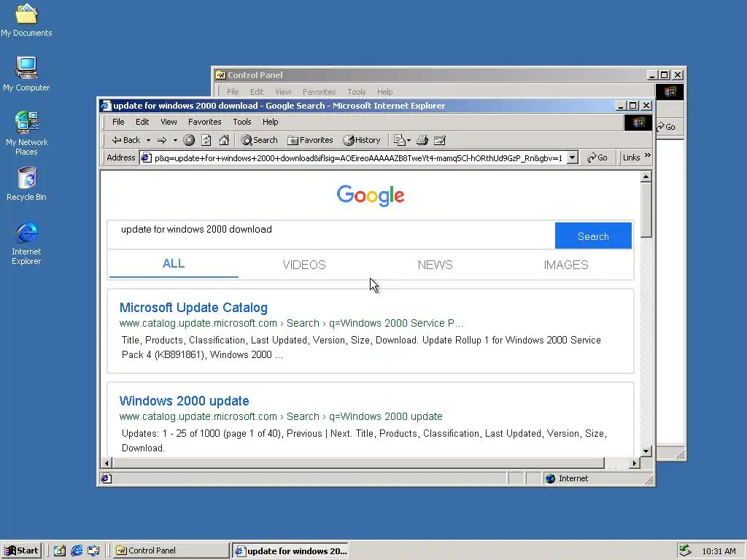Viewport: 747px width, 560px height.
Task: Open the Tools menu in Internet Explorer
Action: click(242, 122)
